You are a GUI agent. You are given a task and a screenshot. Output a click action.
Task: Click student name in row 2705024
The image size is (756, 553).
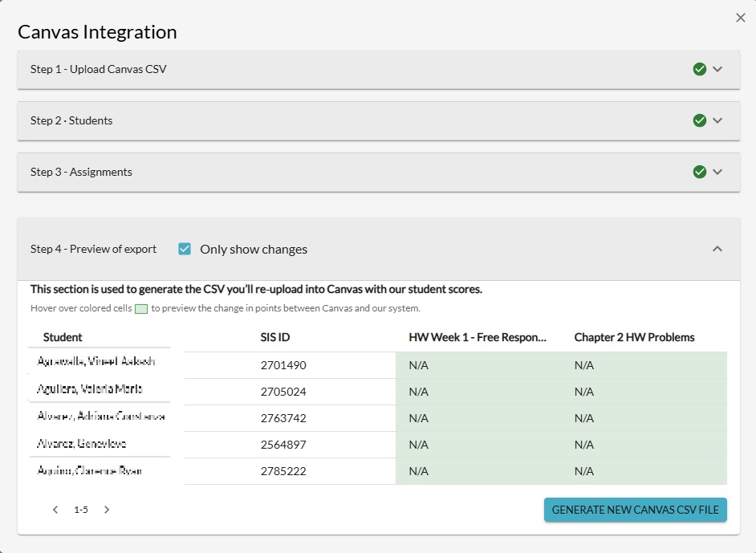(90, 388)
